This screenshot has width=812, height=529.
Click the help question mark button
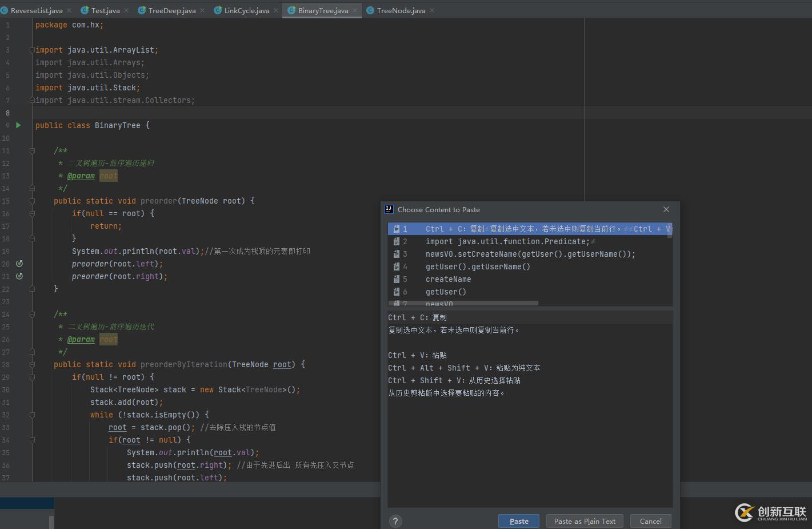(395, 521)
